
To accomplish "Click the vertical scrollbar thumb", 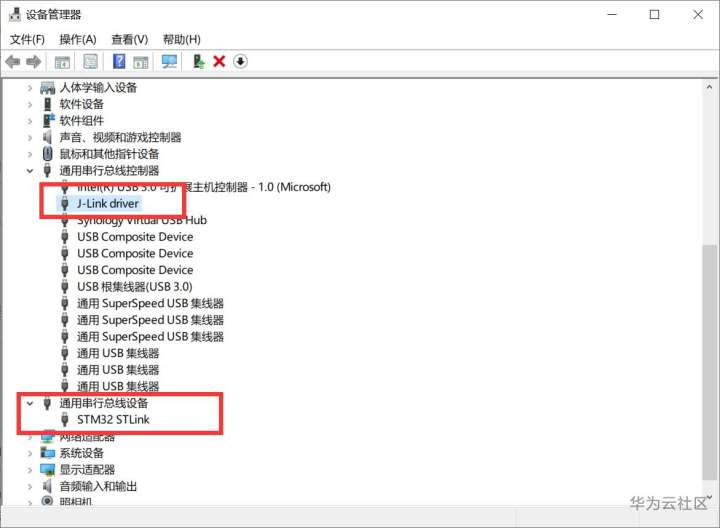I will [x=709, y=363].
